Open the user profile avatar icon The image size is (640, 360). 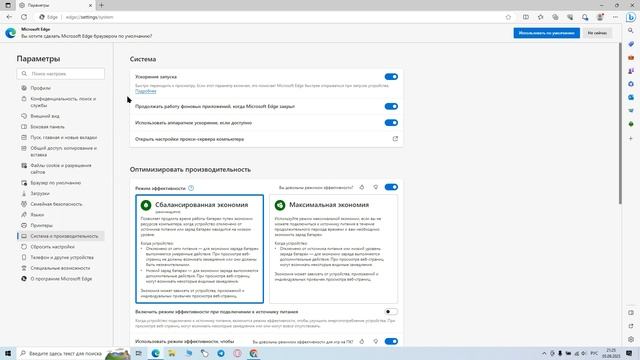[x=600, y=17]
